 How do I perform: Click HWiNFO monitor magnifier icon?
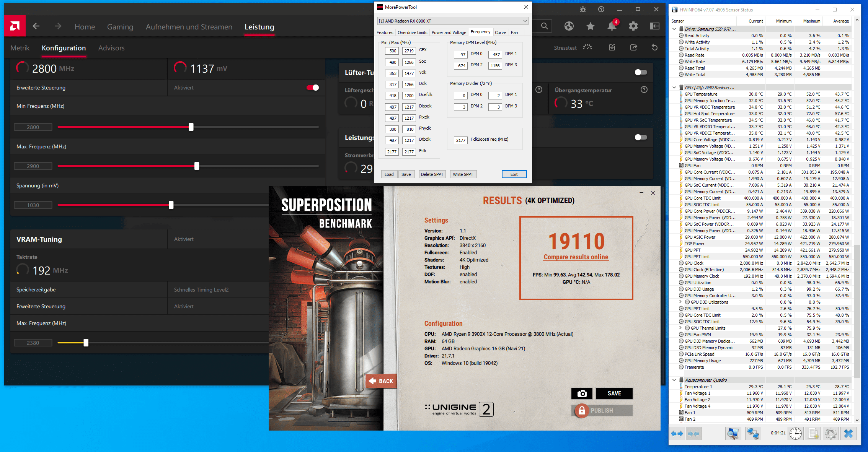(733, 434)
